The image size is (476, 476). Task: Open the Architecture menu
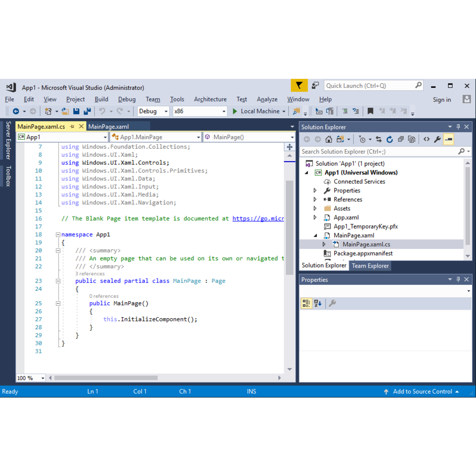[210, 99]
